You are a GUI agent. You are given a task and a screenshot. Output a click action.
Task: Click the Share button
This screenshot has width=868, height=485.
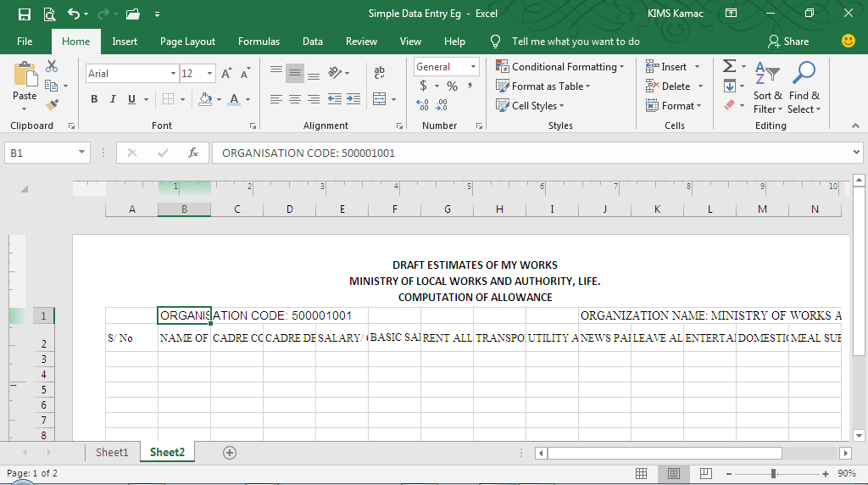coord(788,42)
